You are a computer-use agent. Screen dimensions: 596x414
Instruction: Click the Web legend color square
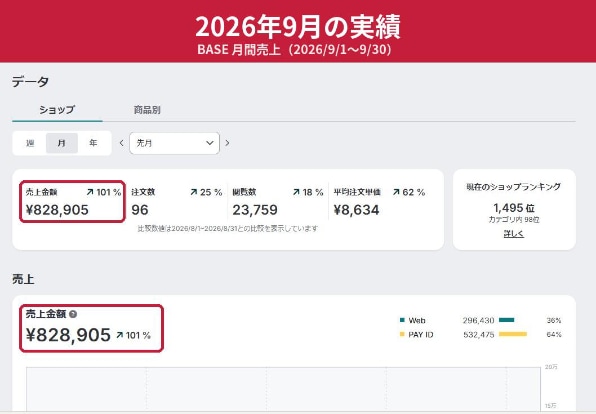point(402,320)
